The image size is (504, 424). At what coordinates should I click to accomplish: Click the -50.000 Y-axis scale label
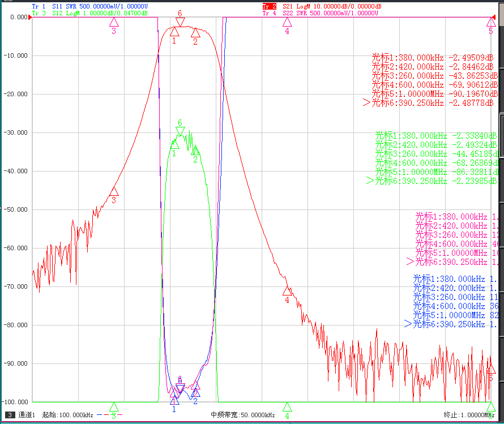pos(15,209)
